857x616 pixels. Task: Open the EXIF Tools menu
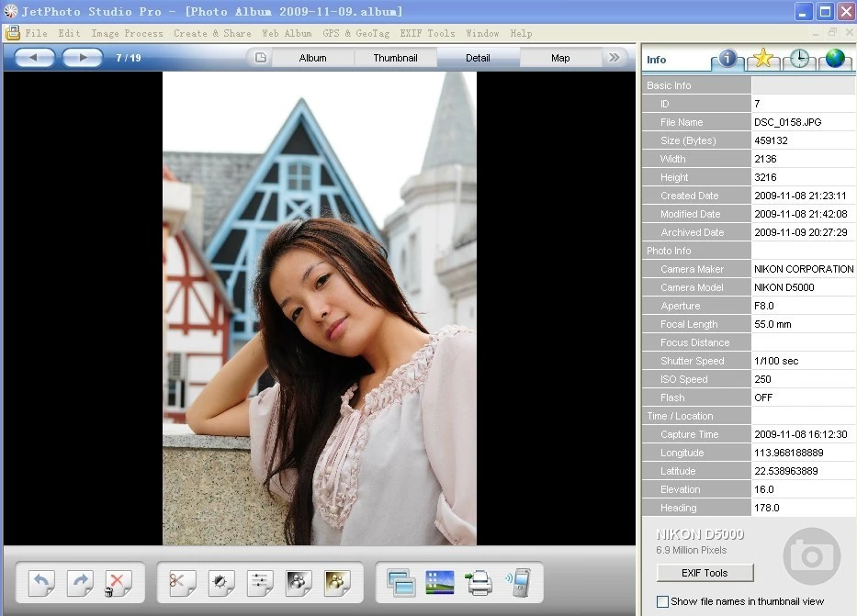click(427, 33)
